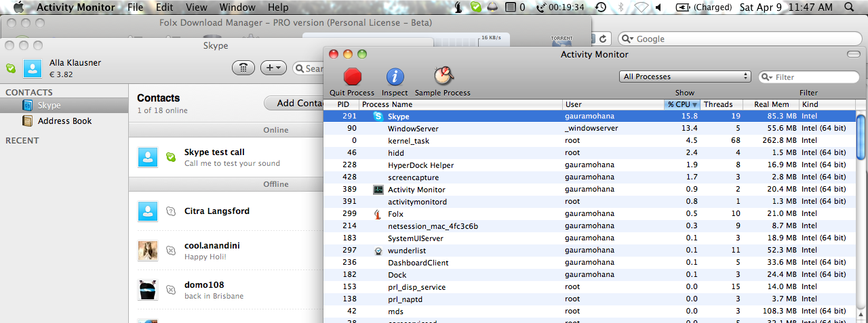Viewport: 868px width, 323px height.
Task: Select the prl_disp_service row
Action: pos(589,287)
